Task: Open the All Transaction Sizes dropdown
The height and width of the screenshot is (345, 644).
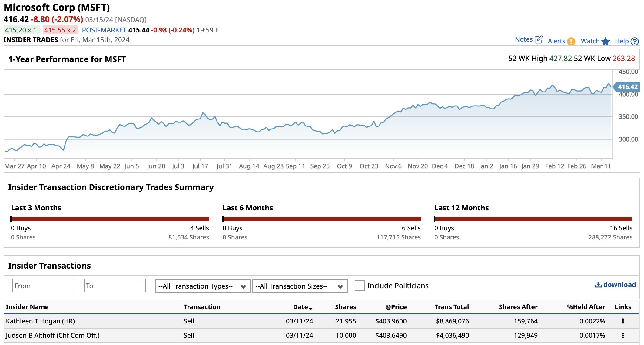Action: (300, 286)
